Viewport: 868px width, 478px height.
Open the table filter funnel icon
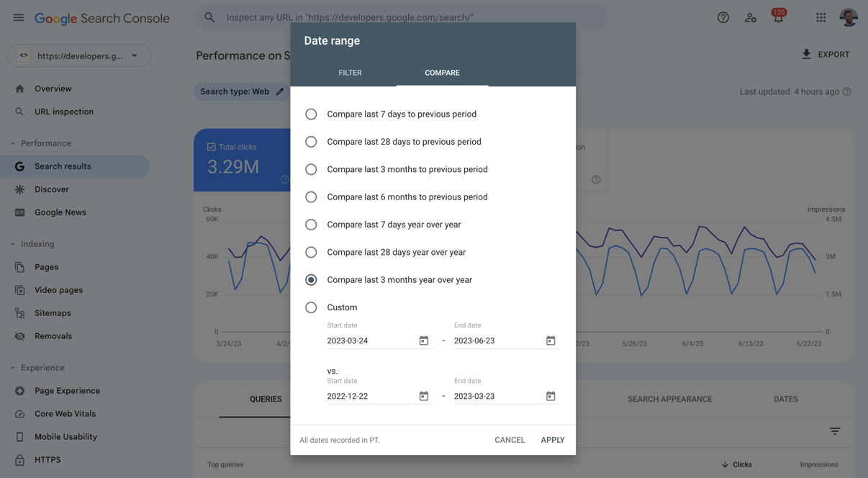click(x=834, y=430)
